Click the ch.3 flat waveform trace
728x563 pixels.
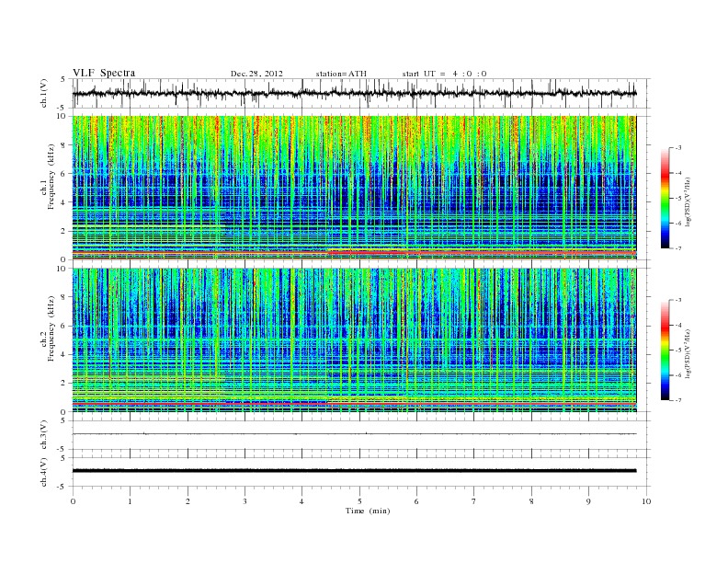coord(354,434)
